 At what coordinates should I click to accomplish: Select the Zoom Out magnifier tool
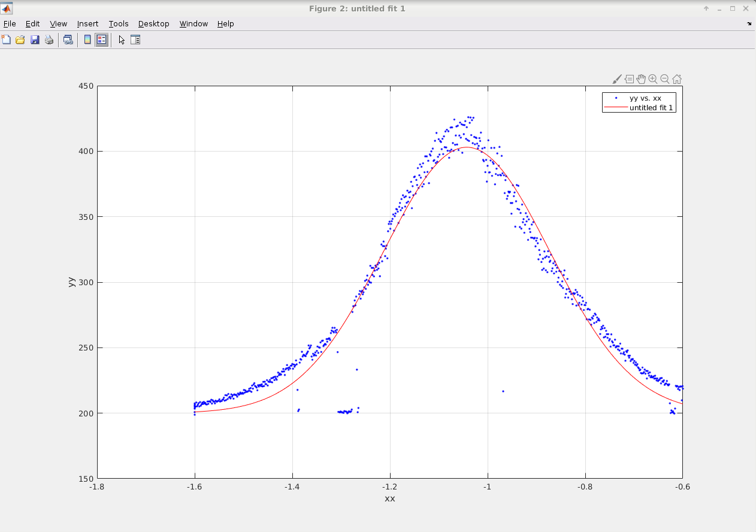pyautogui.click(x=665, y=79)
